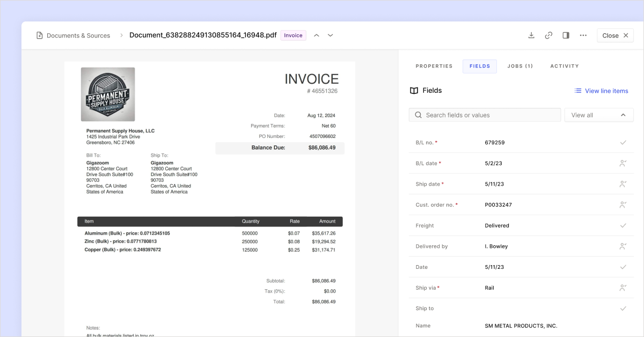Image resolution: width=644 pixels, height=337 pixels.
Task: Click the Invoice document type tag
Action: (293, 35)
